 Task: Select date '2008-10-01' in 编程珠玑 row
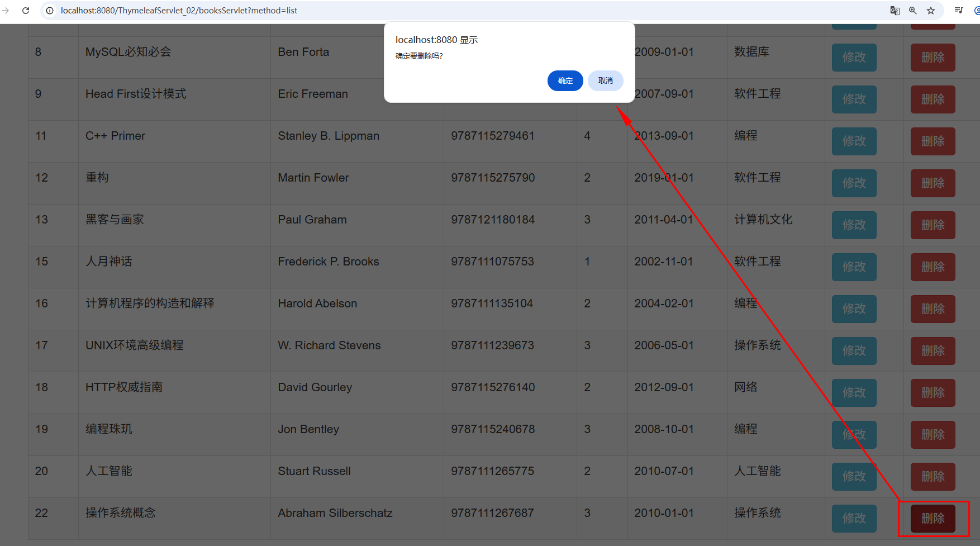tap(664, 429)
